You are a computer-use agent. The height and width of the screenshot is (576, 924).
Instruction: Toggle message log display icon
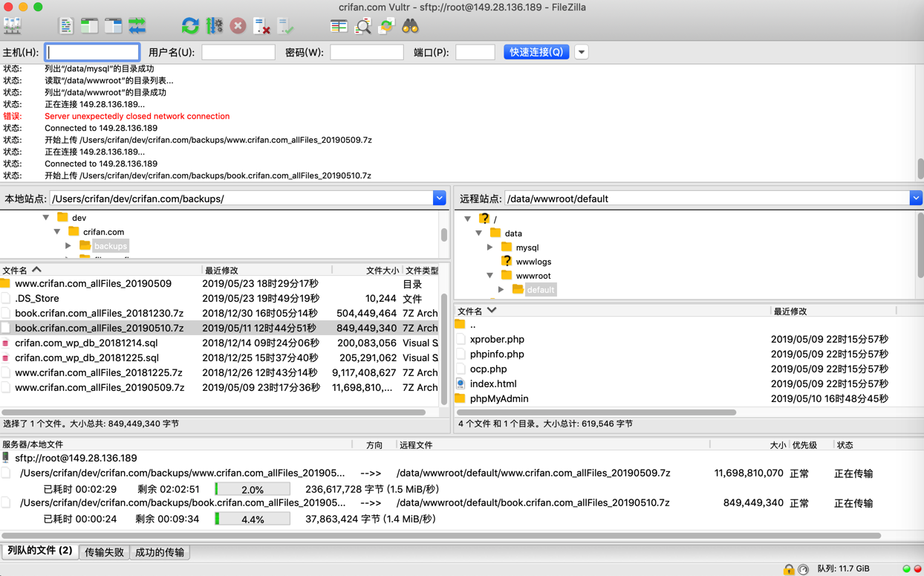tap(65, 26)
